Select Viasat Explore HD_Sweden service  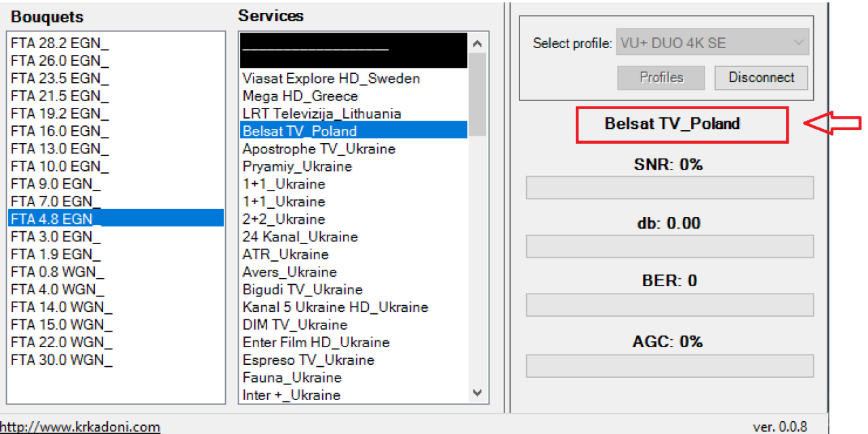(x=331, y=79)
